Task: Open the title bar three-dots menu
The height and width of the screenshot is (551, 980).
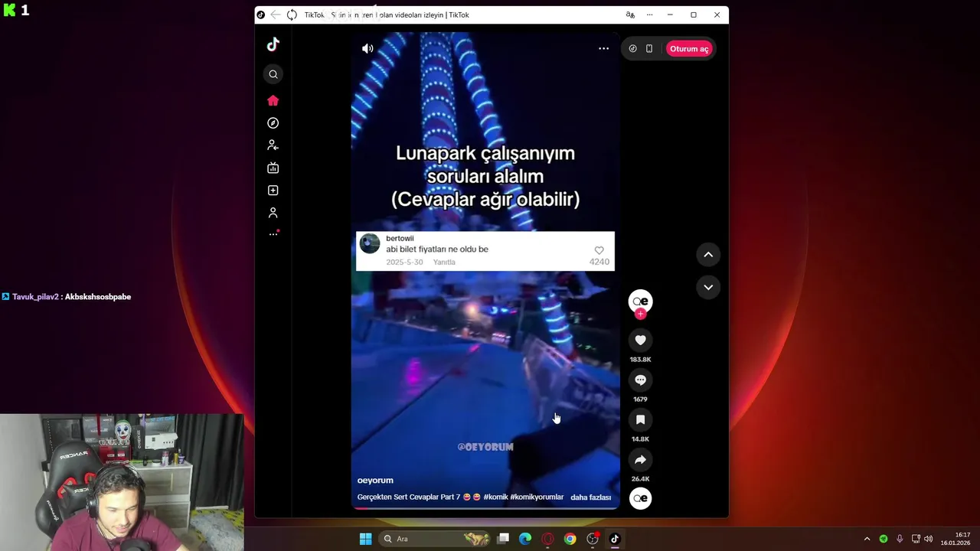Action: (x=650, y=15)
